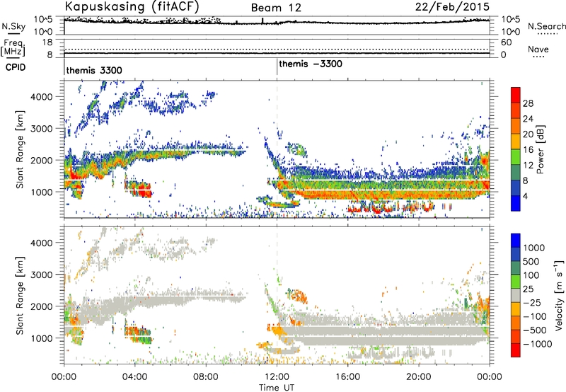Click the 'Power [dB]' color bar label
The height and width of the screenshot is (392, 566).
541,149
